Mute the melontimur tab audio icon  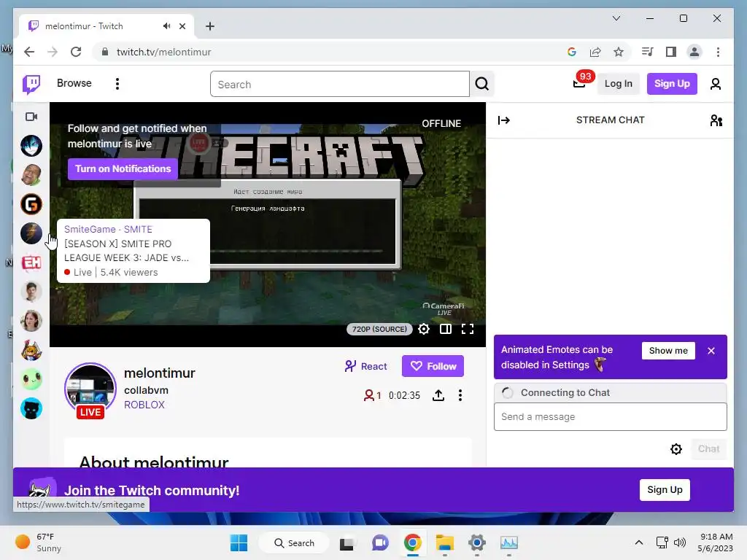pos(166,26)
